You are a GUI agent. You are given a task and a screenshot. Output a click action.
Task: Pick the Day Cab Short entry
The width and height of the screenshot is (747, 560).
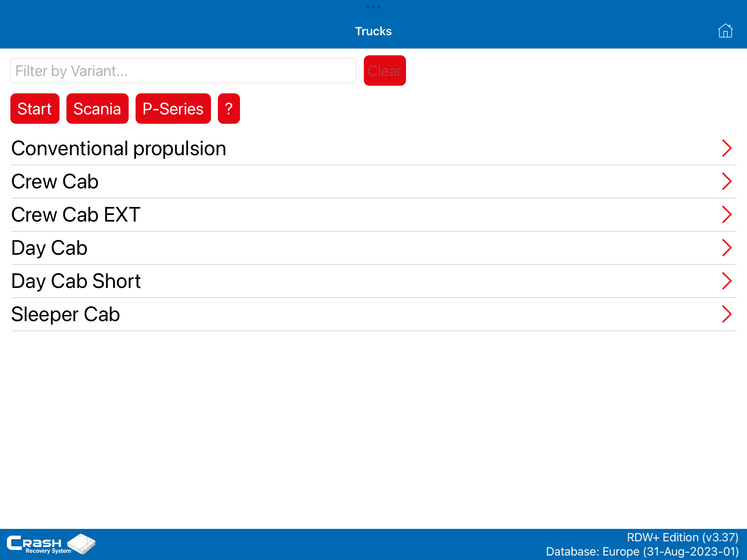click(x=76, y=281)
